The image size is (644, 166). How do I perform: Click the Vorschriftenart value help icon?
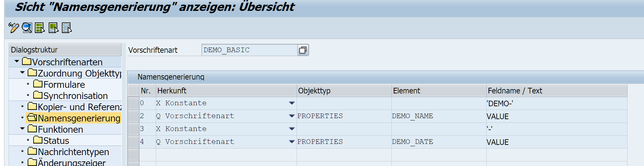pos(303,50)
